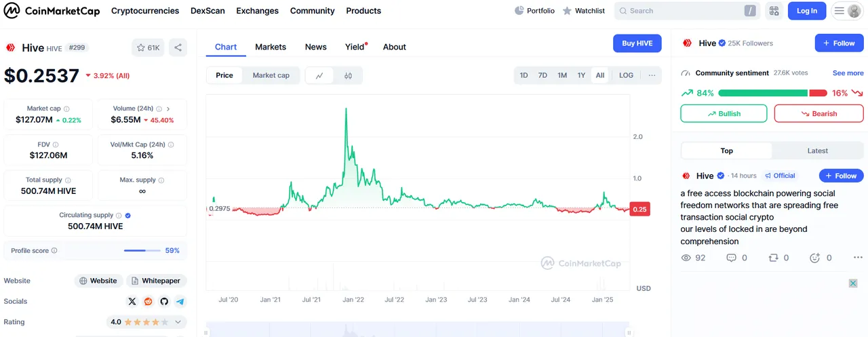This screenshot has width=868, height=337.
Task: Open the Whitepaper link
Action: click(156, 281)
